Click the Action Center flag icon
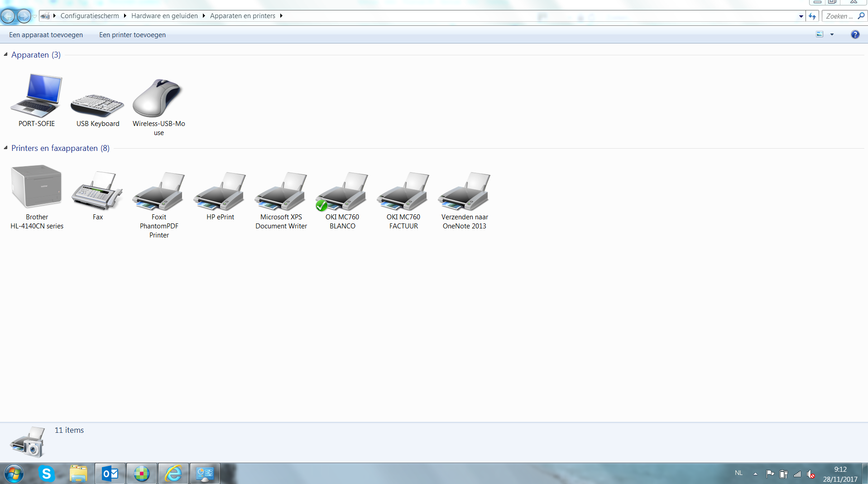This screenshot has width=868, height=484. 770,474
